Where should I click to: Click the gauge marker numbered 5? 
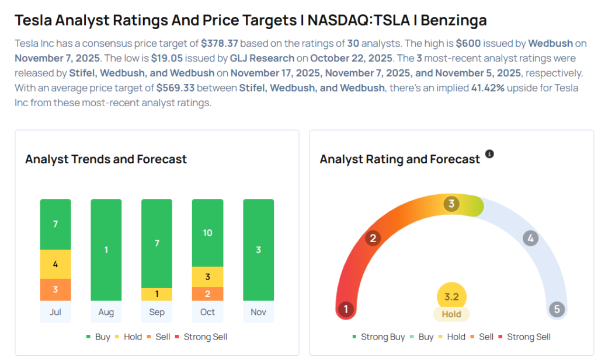pyautogui.click(x=557, y=309)
